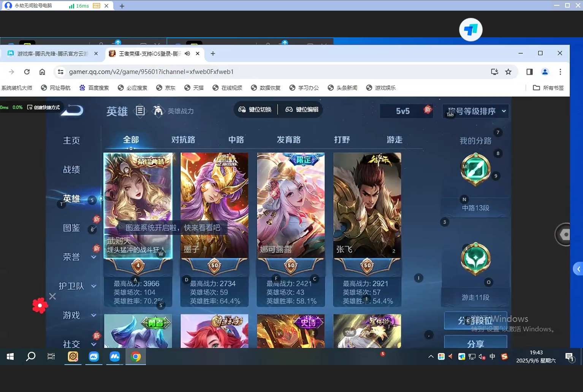
Task: Open the 主页 sidebar item
Action: coord(71,141)
